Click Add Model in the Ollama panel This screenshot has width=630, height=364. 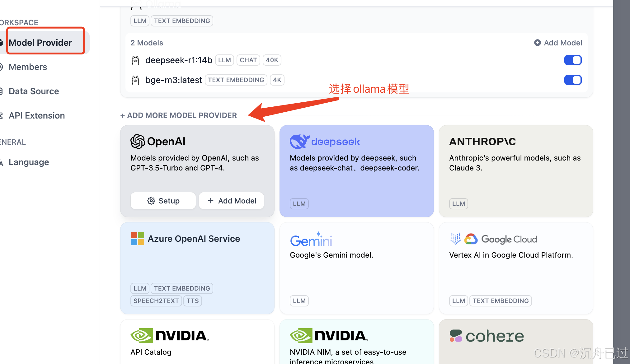(x=558, y=43)
